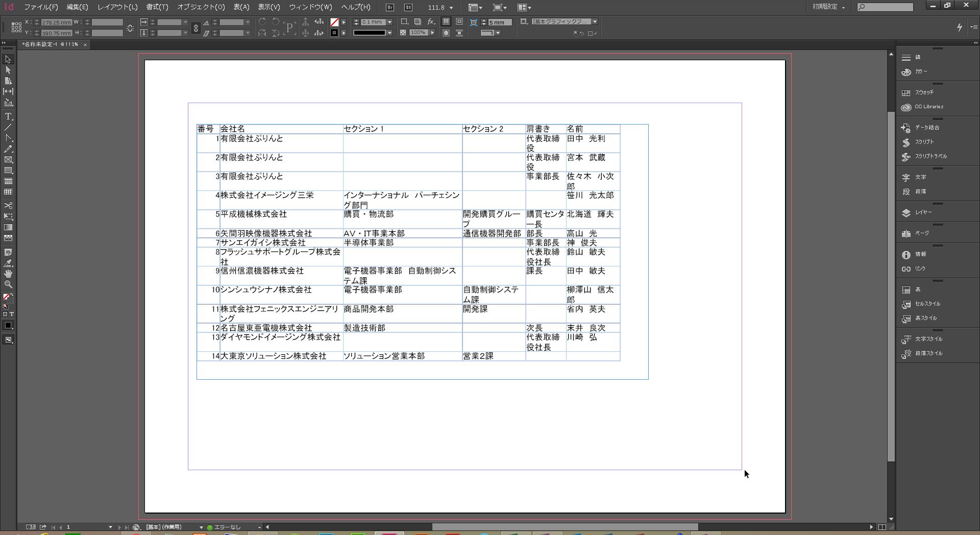This screenshot has height=535, width=980.
Task: Click the fill/stroke swatch in toolbox
Action: pos(7,298)
